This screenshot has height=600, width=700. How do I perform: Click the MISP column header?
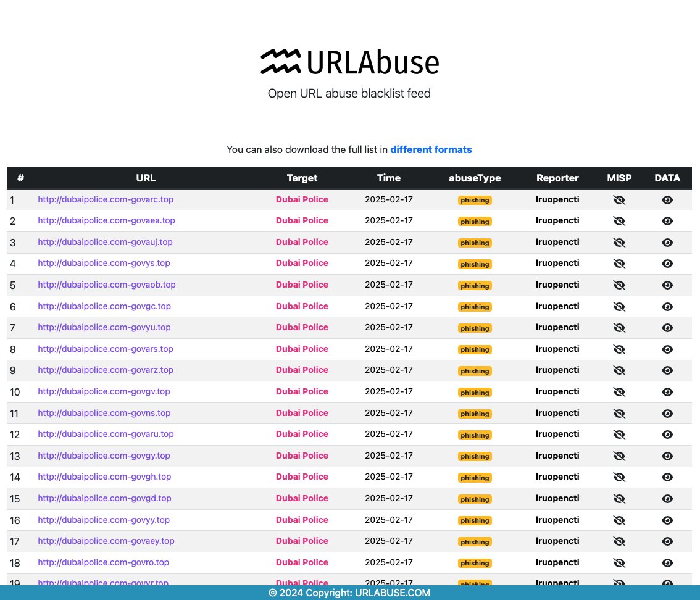click(619, 178)
